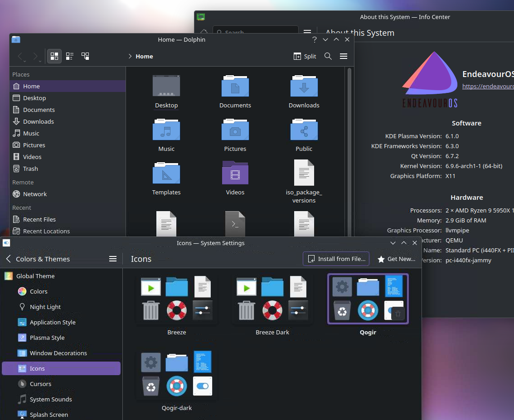The image size is (514, 420).
Task: Select Desktop in Places panel
Action: [68, 98]
